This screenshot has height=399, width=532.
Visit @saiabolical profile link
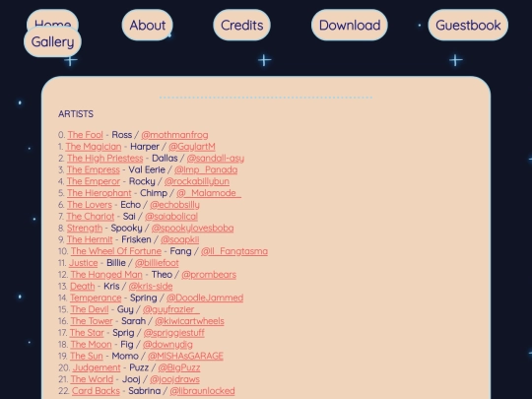pyautogui.click(x=171, y=216)
